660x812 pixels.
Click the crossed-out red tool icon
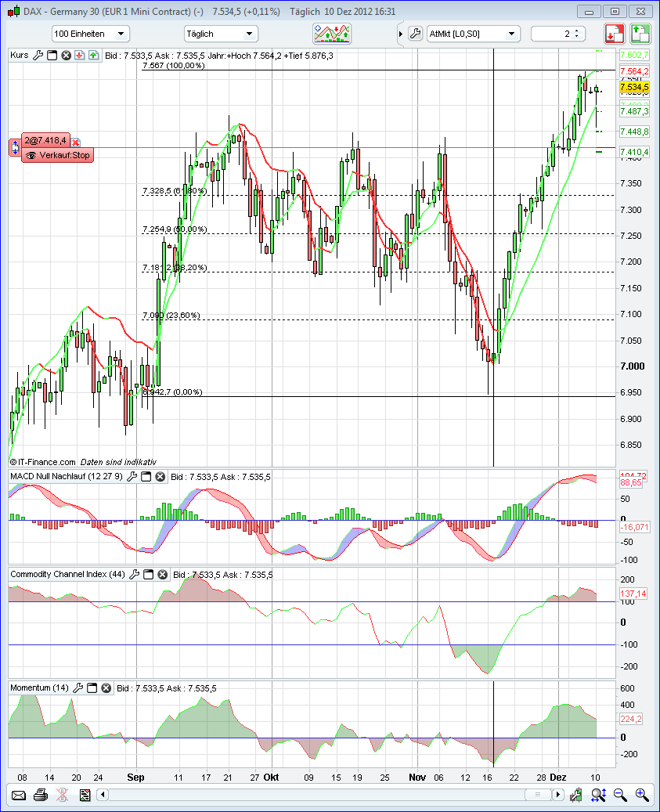[62, 795]
